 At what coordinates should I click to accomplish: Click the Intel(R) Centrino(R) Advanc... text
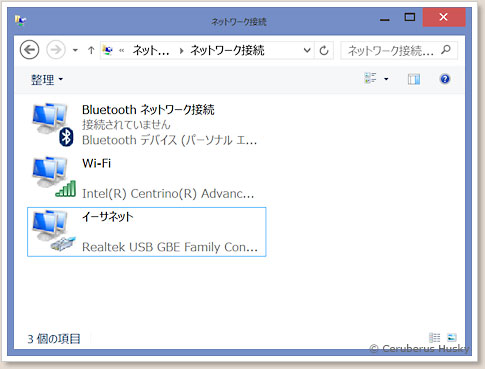point(168,193)
